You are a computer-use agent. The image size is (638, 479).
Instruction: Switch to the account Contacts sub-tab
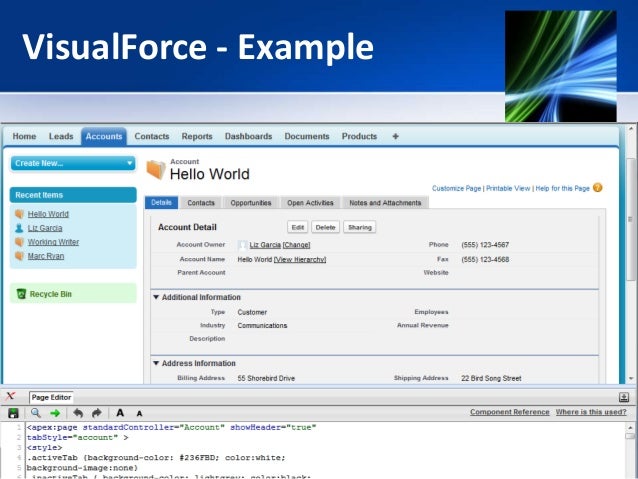tap(201, 203)
